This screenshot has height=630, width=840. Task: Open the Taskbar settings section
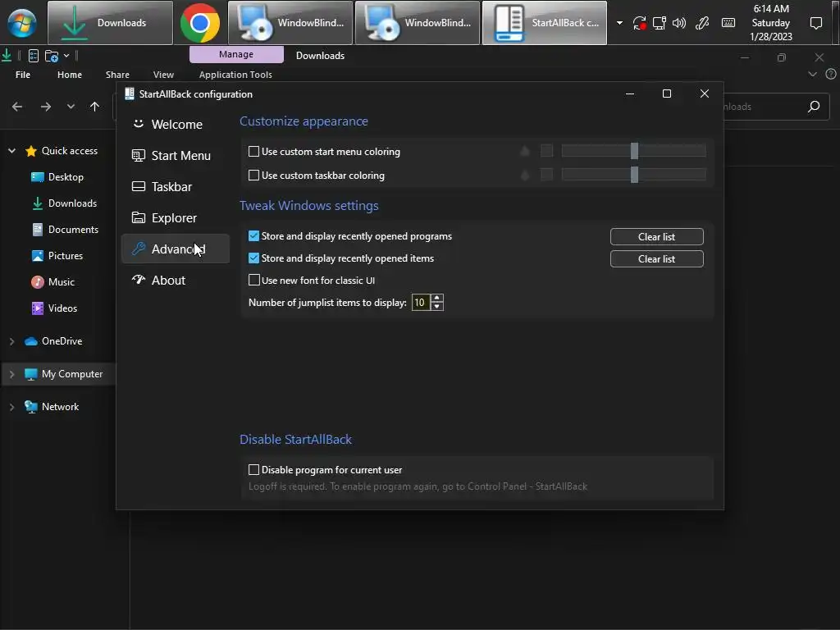pos(176,186)
